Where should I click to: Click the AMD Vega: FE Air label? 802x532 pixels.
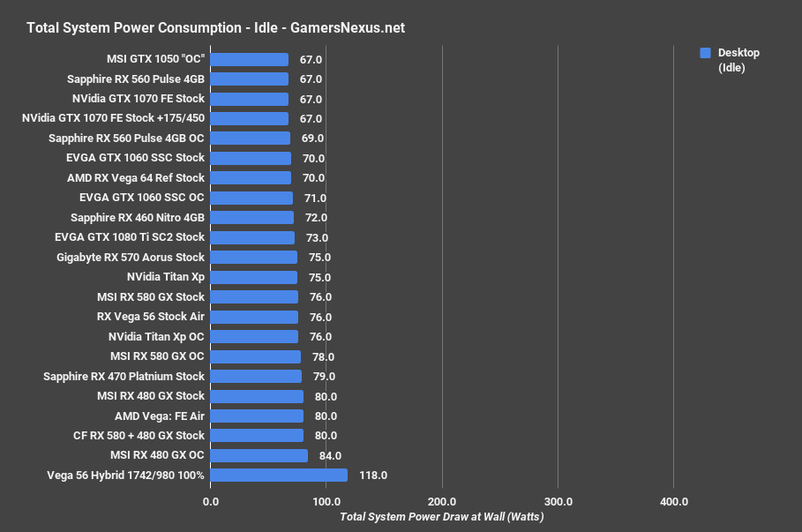160,416
